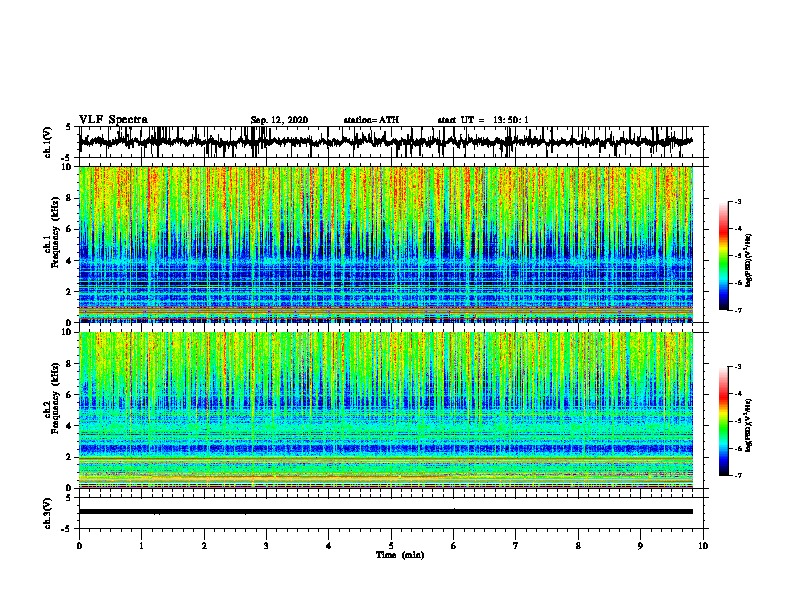Click the ch.2 color bar log(PSD) label
The height and width of the screenshot is (612, 792).
coord(749,425)
